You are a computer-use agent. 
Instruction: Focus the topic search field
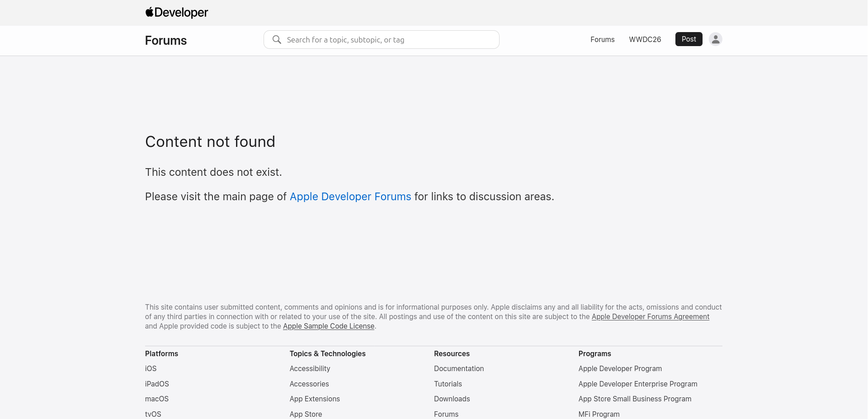(x=382, y=40)
